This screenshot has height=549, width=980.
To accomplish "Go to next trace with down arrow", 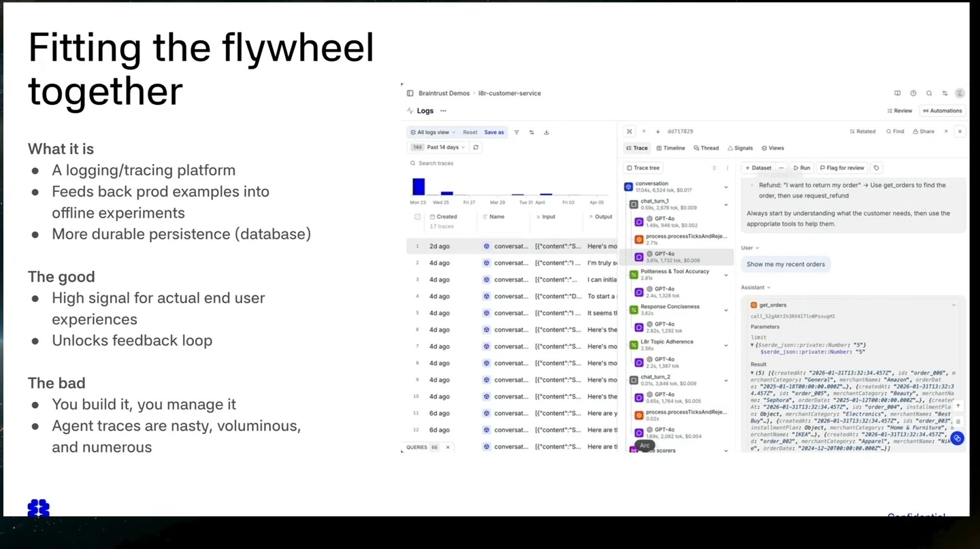I will pos(658,131).
